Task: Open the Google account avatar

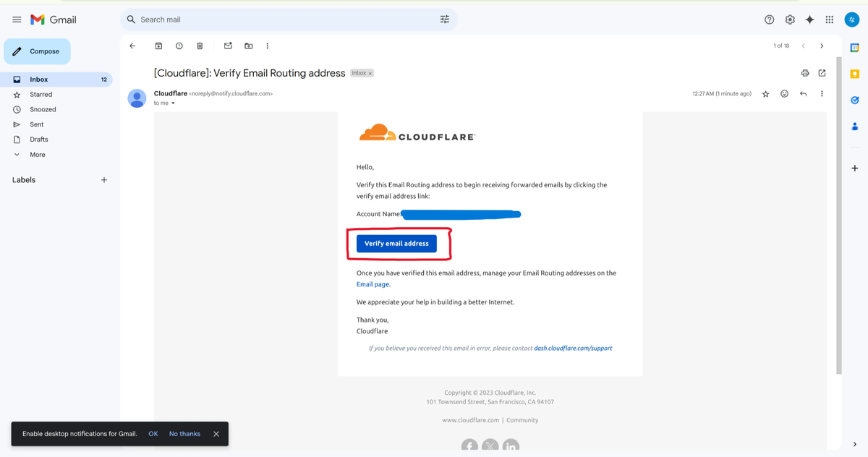Action: click(851, 20)
